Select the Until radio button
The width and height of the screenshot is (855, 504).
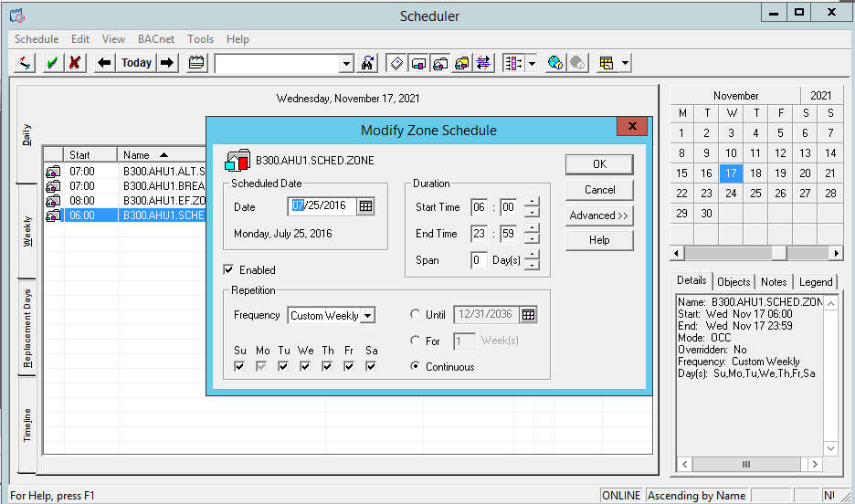[x=417, y=315]
